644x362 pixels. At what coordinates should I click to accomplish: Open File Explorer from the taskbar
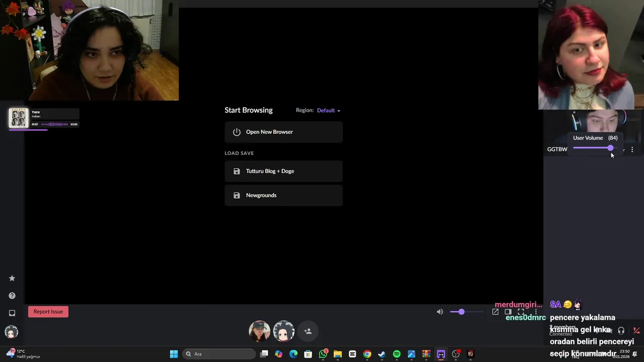click(338, 354)
